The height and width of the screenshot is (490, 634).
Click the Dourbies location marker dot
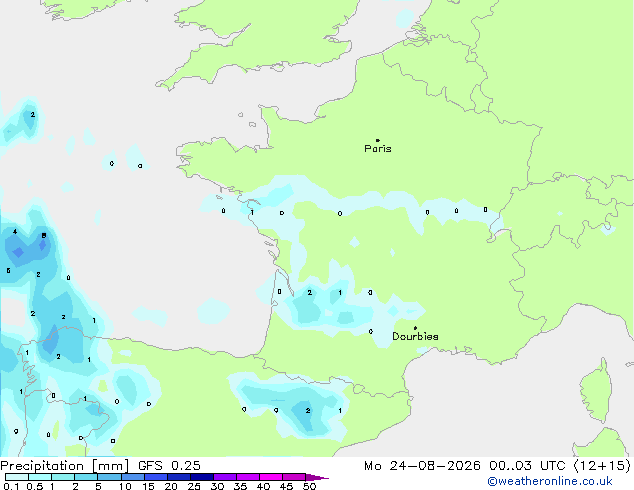[415, 328]
